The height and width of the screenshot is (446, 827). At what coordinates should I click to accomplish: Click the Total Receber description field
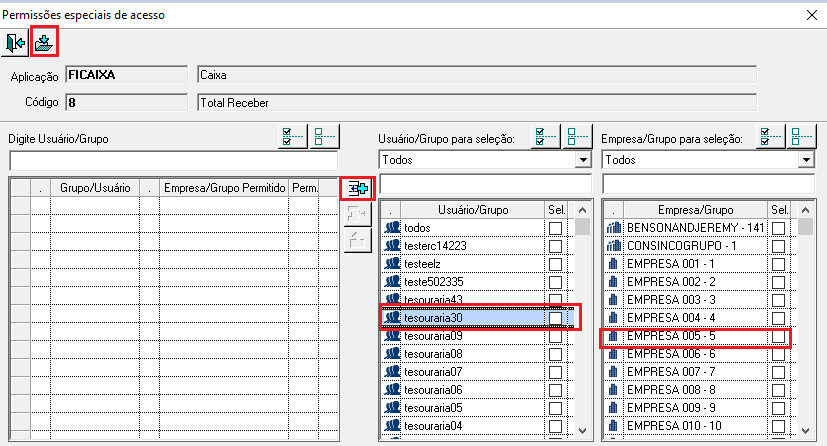(477, 102)
